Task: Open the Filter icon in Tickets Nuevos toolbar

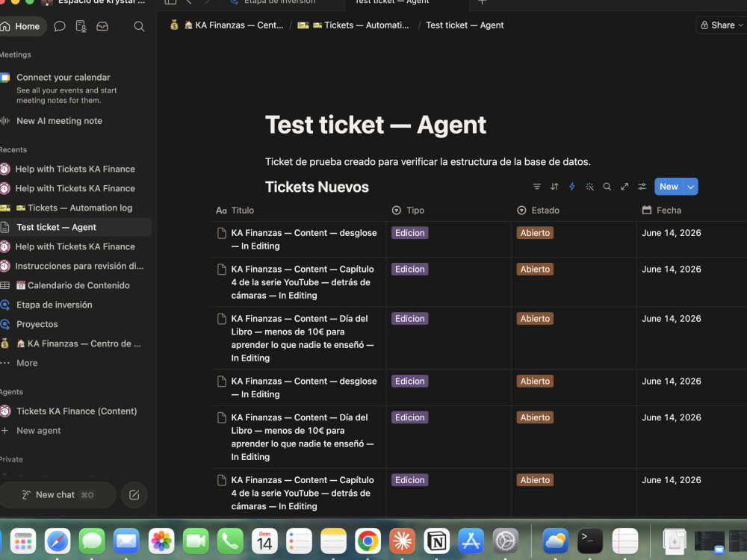Action: (x=537, y=187)
